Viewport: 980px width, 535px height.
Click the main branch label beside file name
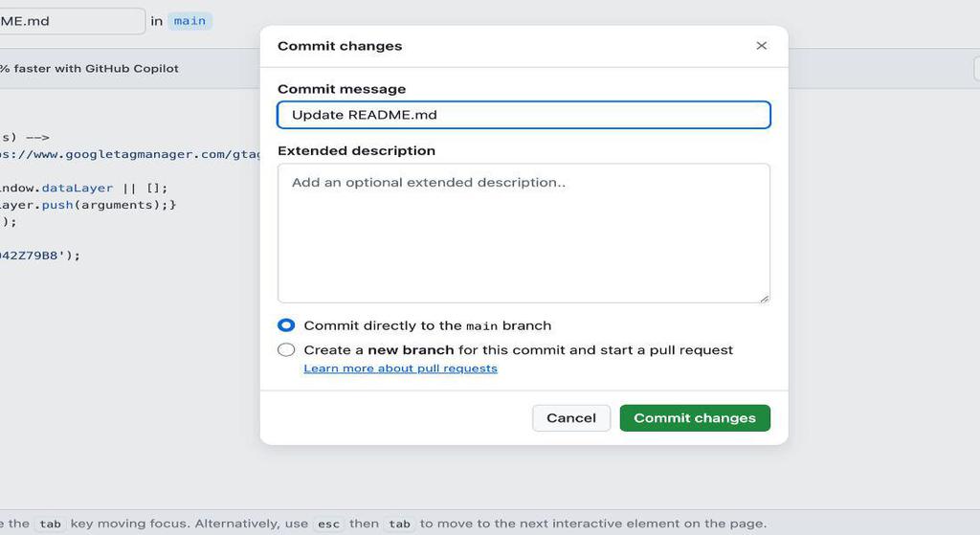click(x=189, y=21)
